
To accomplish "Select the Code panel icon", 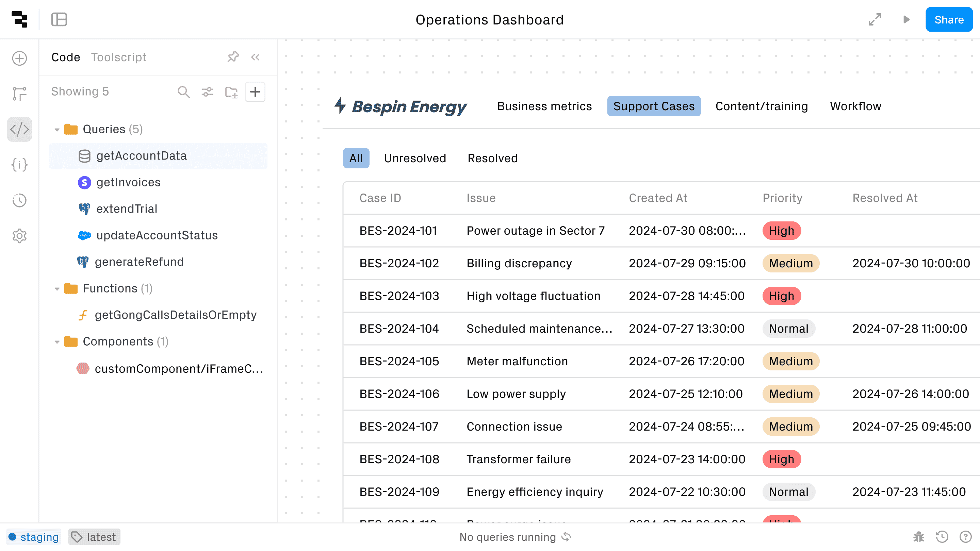I will click(x=19, y=129).
